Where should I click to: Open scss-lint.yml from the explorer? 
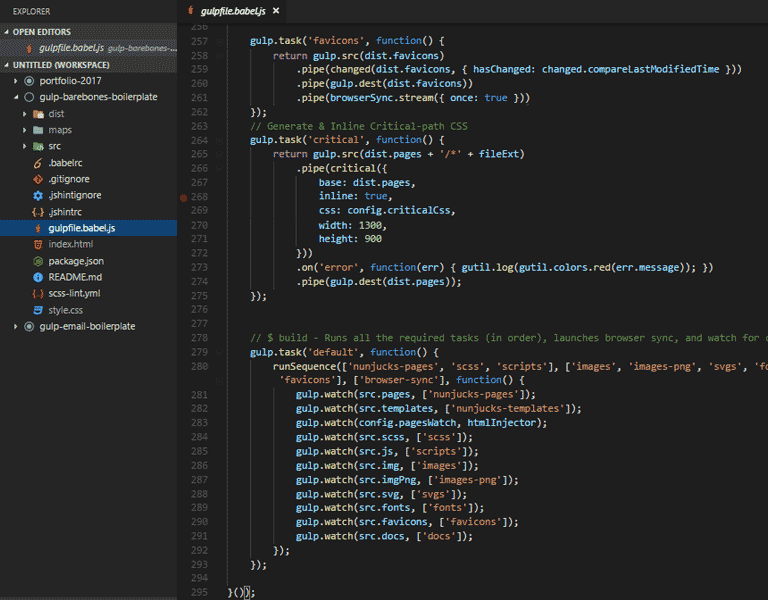(74, 293)
